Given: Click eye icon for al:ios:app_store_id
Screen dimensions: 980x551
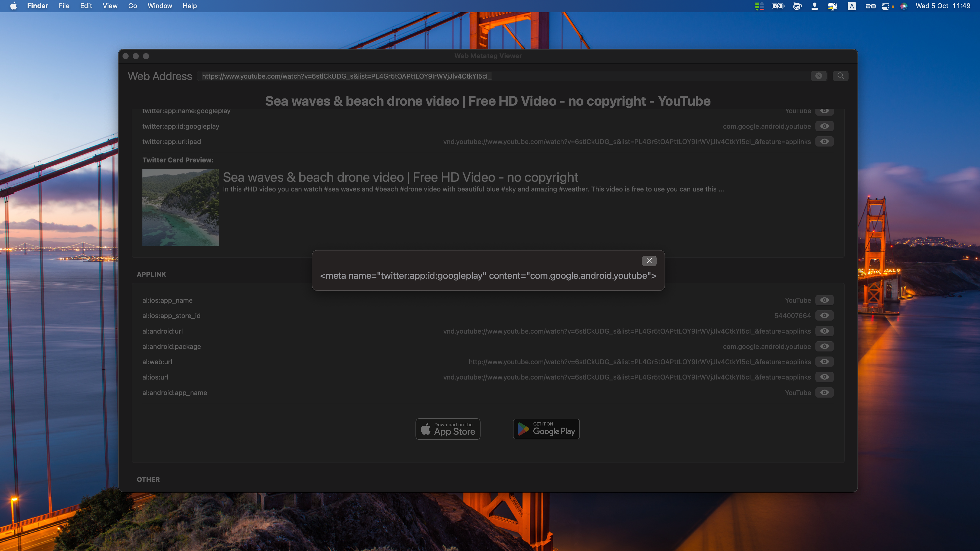Looking at the screenshot, I should [824, 316].
